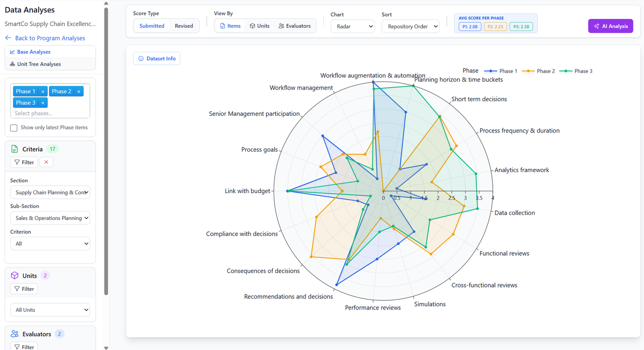644x350 pixels.
Task: Click the Evaluators people icon in sidebar
Action: tap(15, 334)
